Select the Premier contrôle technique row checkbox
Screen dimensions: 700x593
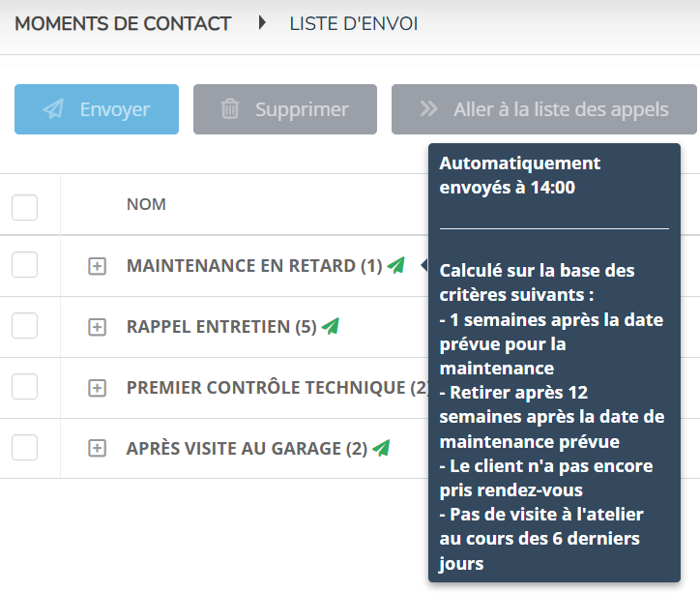[24, 386]
